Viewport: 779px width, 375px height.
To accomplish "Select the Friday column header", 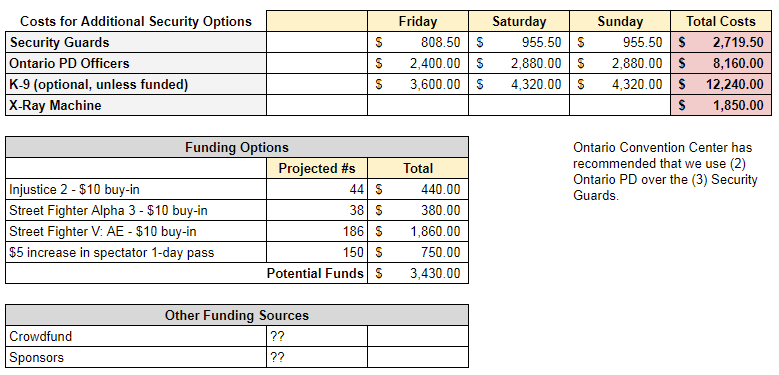I will pyautogui.click(x=418, y=21).
